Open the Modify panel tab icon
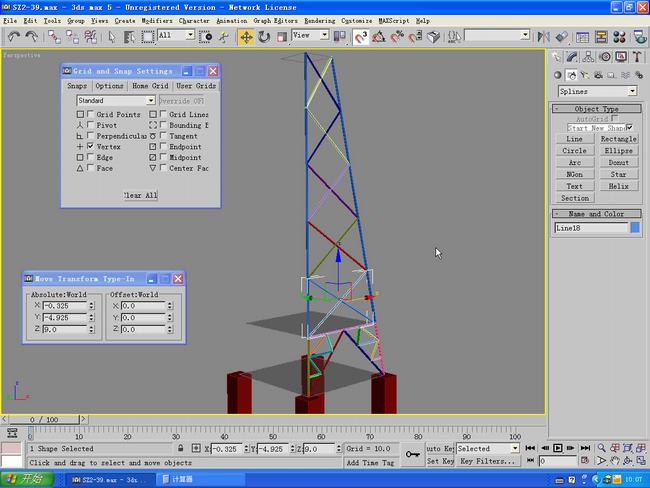The width and height of the screenshot is (650, 488). pyautogui.click(x=572, y=57)
